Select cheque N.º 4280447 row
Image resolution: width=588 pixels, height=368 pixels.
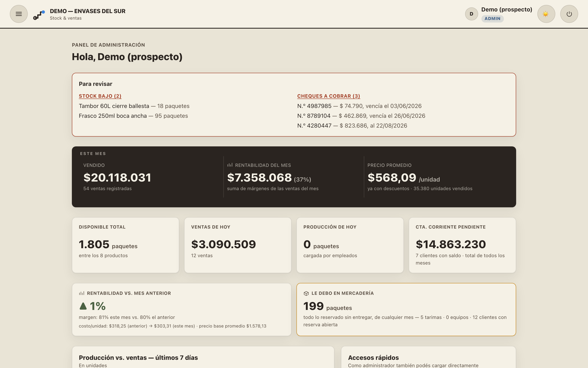coord(352,126)
